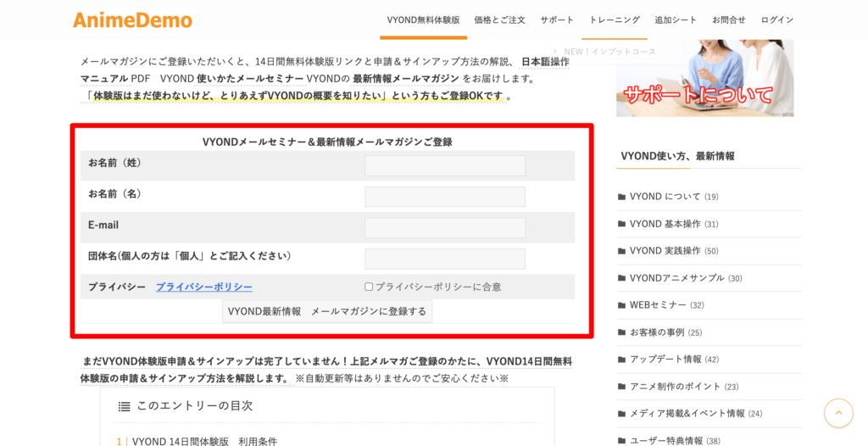
Task: Click folder icon beside VYOND について
Action: [x=621, y=197]
